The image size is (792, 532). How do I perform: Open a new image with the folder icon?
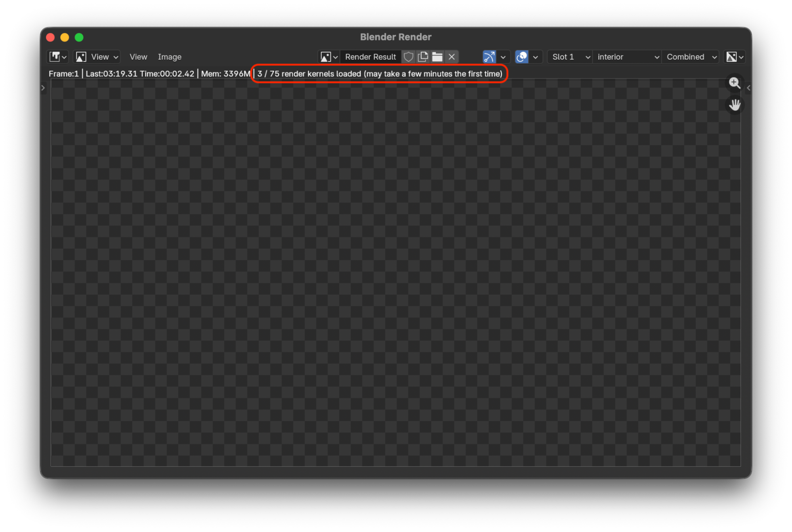[x=437, y=57]
